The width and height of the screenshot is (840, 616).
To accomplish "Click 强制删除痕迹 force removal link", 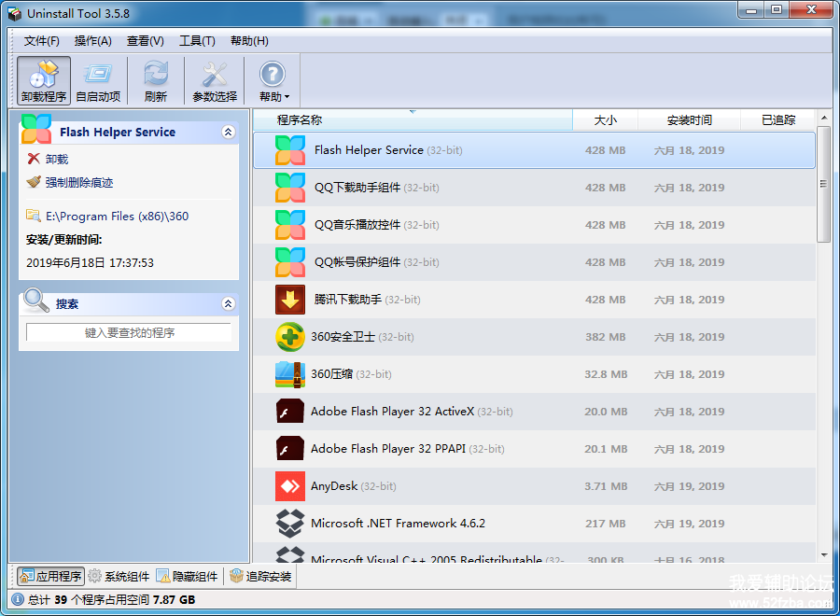I will pyautogui.click(x=79, y=182).
